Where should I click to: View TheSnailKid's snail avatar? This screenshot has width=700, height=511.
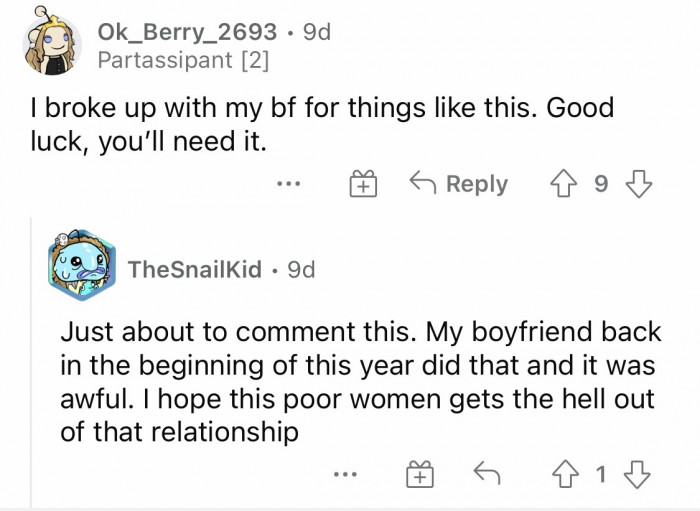[83, 269]
